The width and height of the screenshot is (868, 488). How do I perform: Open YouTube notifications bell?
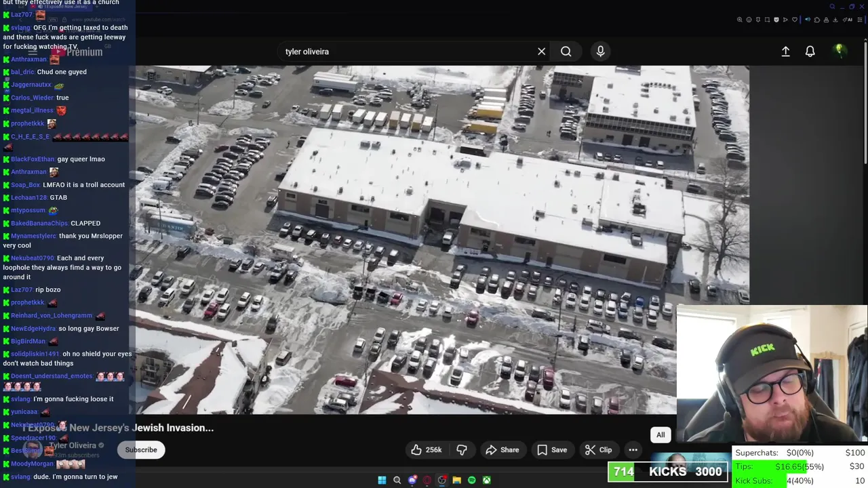click(810, 52)
